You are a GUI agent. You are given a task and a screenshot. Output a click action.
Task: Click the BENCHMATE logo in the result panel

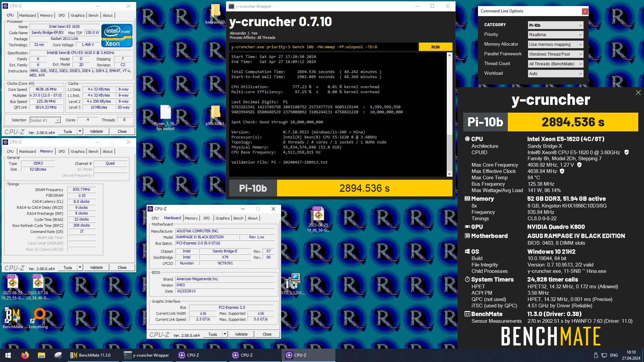(x=550, y=337)
